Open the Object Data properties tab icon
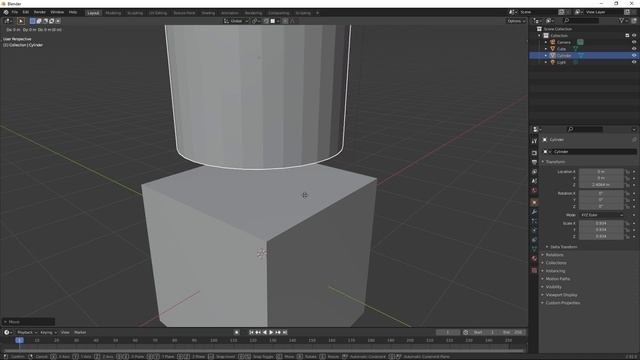Viewport: 640px width, 360px height. (534, 249)
